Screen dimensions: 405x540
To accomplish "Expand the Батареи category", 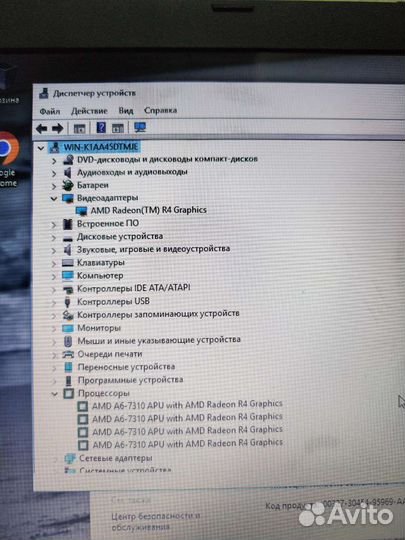I will [x=54, y=187].
